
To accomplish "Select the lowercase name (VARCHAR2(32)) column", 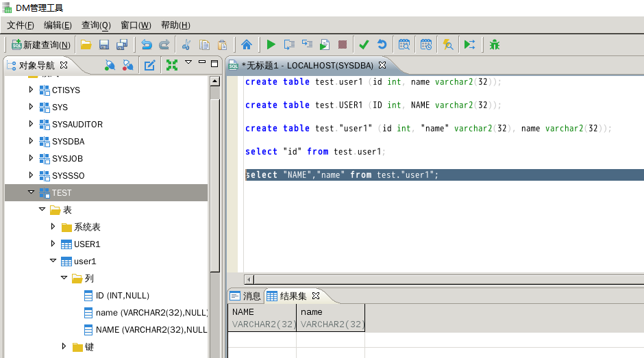I will point(146,313).
